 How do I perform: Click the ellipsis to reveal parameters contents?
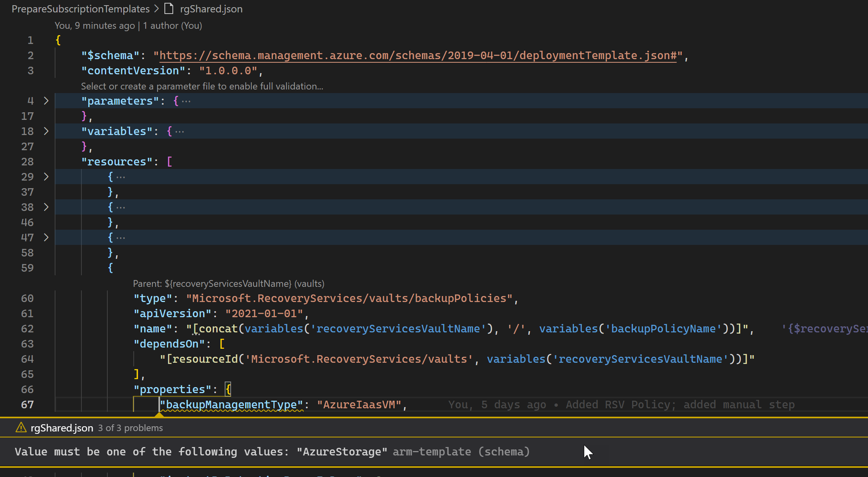click(186, 101)
